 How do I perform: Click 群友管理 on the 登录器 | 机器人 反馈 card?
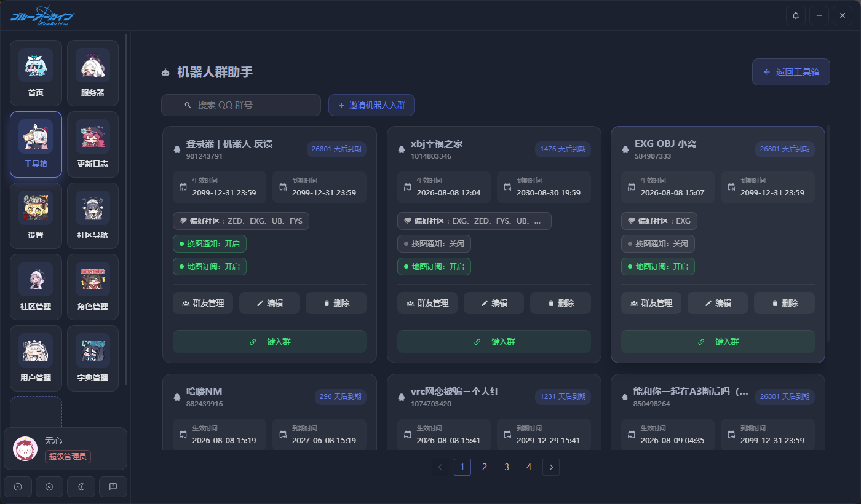point(203,303)
